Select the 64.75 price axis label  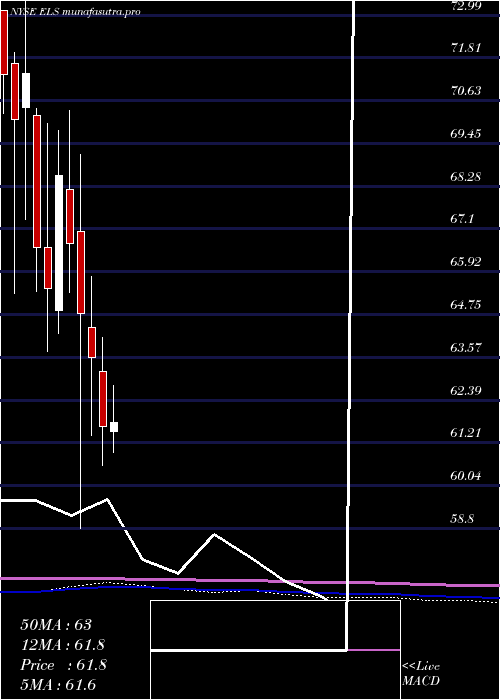pyautogui.click(x=467, y=305)
